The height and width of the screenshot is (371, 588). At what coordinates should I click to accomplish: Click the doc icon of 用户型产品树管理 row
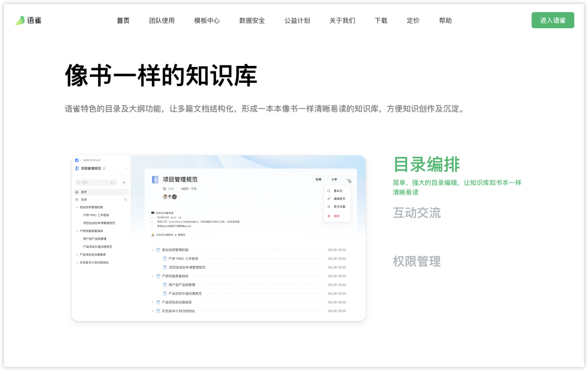coord(164,285)
